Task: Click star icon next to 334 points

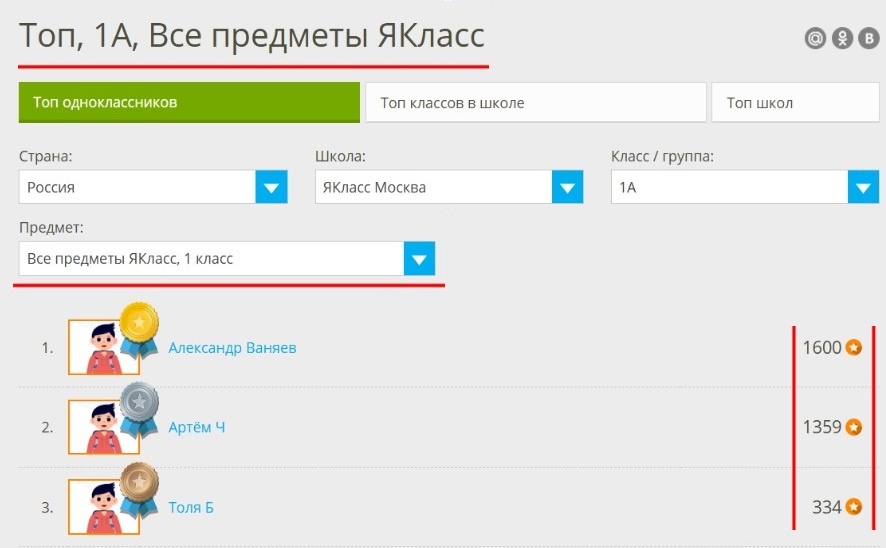Action: coord(854,507)
